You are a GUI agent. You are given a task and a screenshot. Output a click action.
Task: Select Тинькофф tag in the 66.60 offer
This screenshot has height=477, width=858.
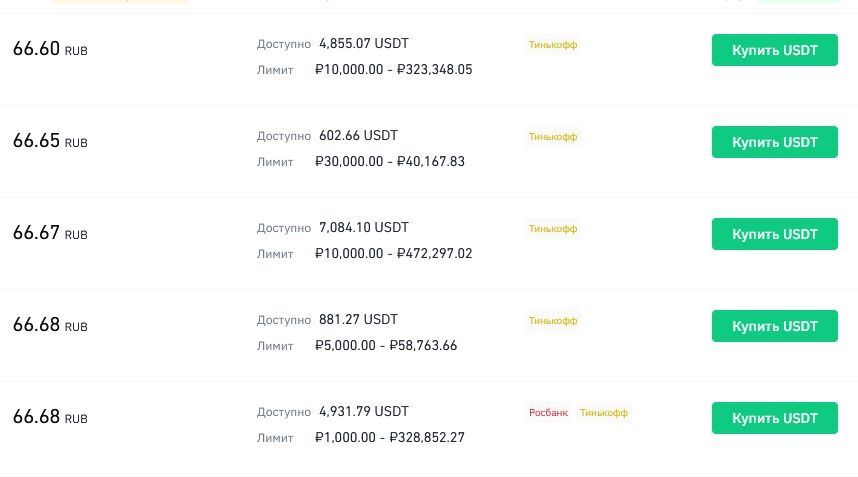[x=553, y=45]
